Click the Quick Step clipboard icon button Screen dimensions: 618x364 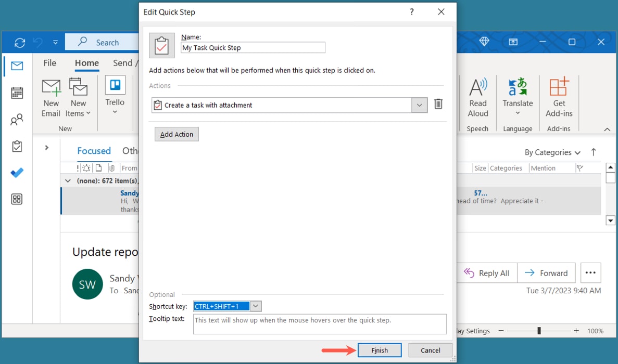tap(162, 45)
